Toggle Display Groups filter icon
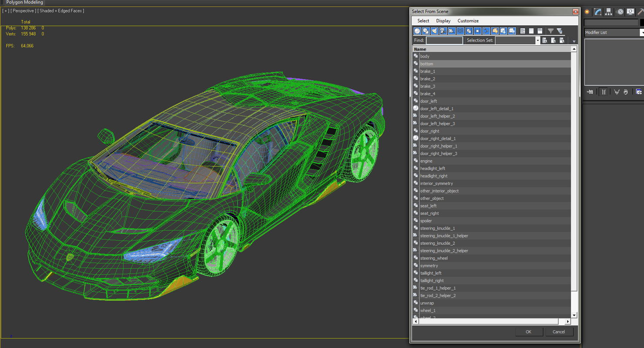The height and width of the screenshot is (348, 644). (x=469, y=31)
